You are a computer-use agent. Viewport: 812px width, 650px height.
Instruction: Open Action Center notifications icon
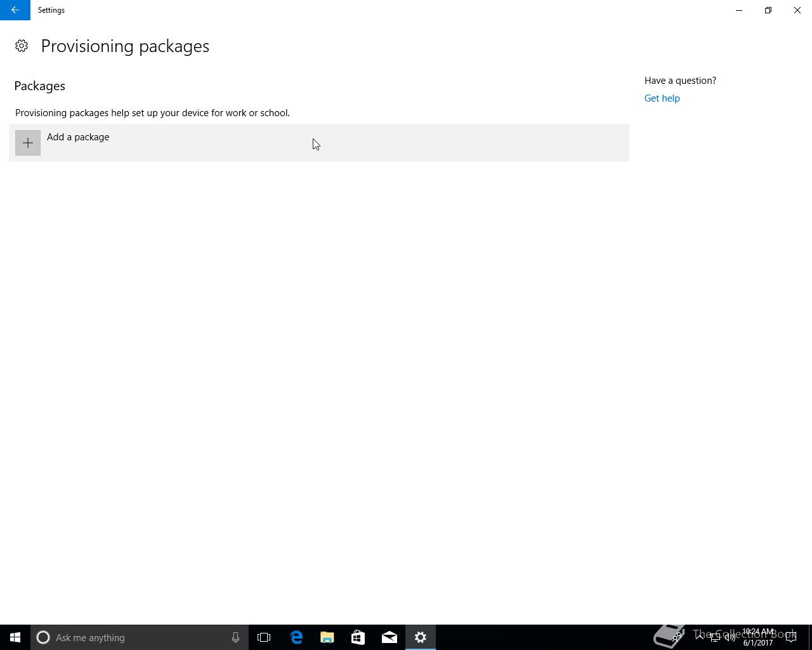[x=791, y=637]
